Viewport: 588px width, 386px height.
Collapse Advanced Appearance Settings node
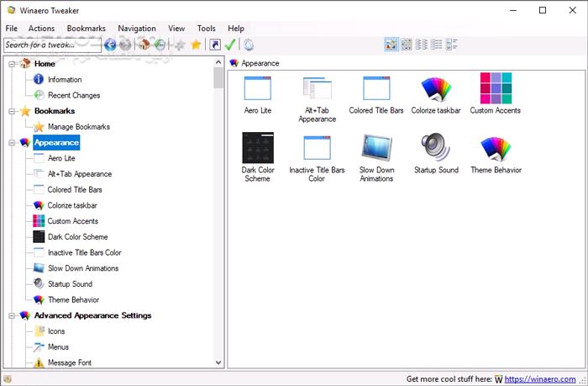click(x=12, y=315)
